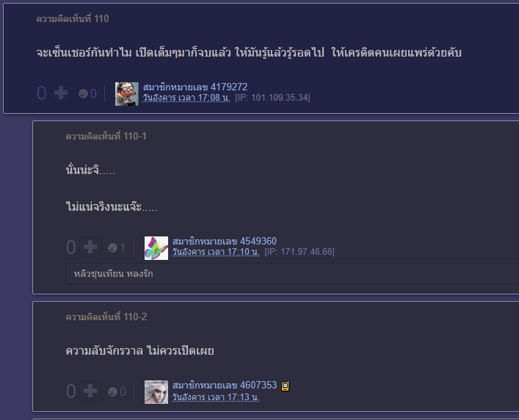519x420 pixels.
Task: Click emotion face icon on comment 110
Action: pos(83,94)
